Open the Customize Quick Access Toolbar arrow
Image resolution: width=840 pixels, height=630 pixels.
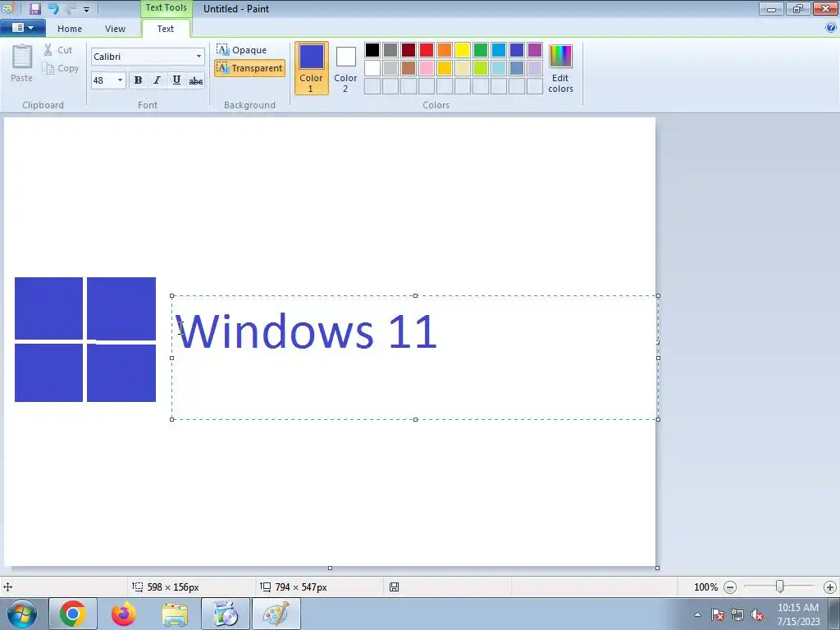[x=86, y=9]
